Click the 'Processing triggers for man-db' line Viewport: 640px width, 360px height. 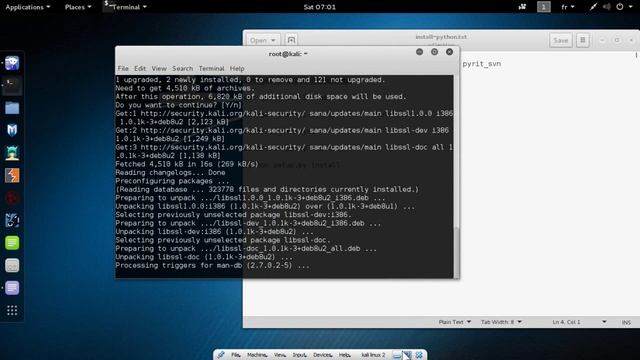[212, 266]
